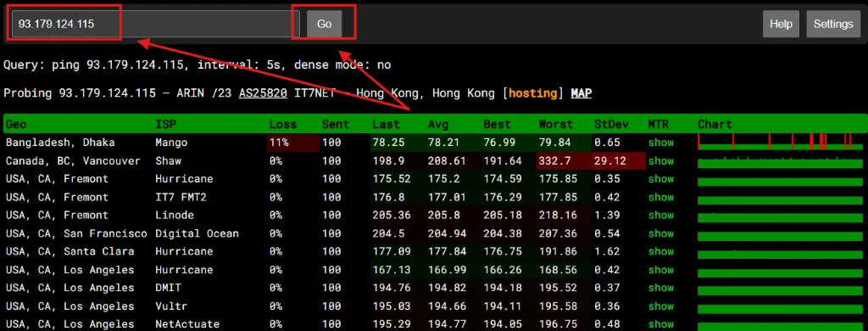
Task: Show MTR for Bangladesh, Dhaka Mango
Action: [661, 143]
